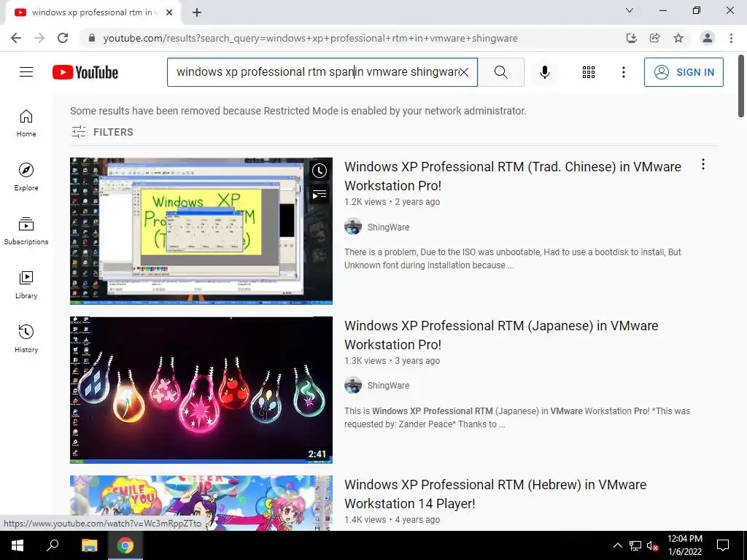Open more actions for Trad. Chinese video
Screen dimensions: 747x560
(703, 165)
